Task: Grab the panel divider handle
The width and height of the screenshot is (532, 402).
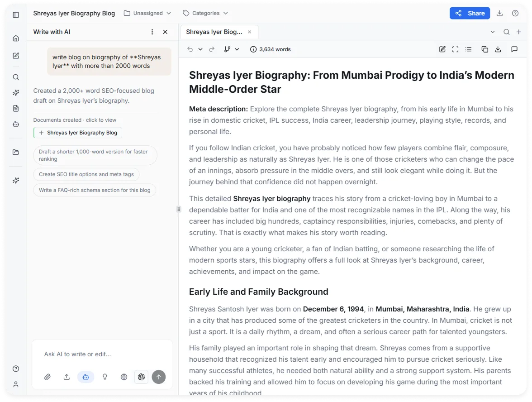Action: [178, 209]
